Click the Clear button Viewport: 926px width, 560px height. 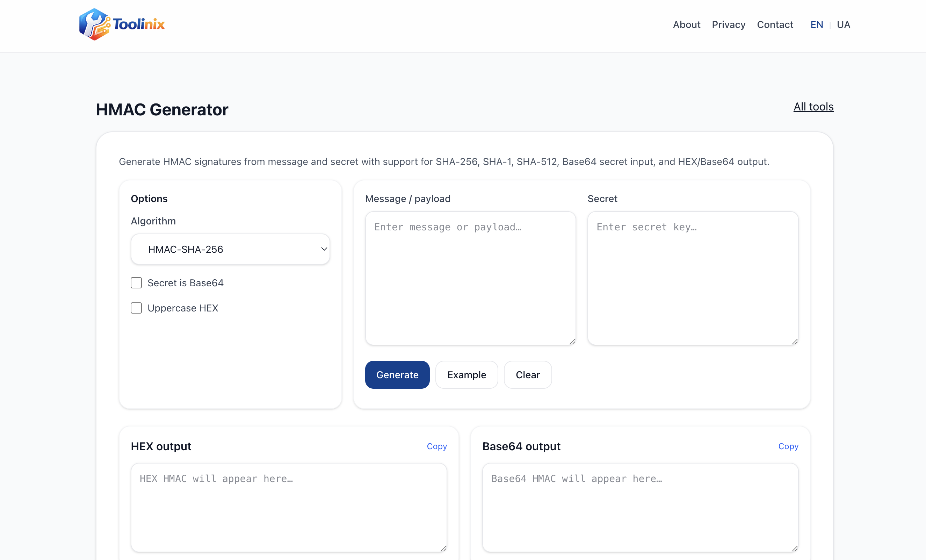[527, 375]
